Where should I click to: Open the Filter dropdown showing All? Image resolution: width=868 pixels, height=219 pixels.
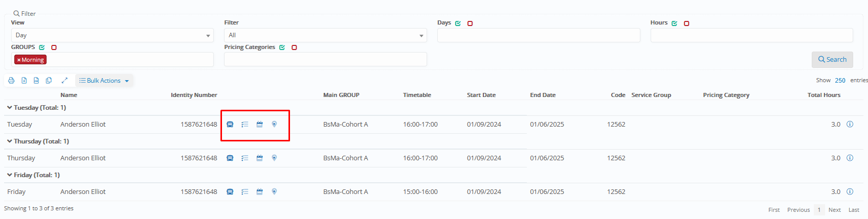(x=325, y=35)
